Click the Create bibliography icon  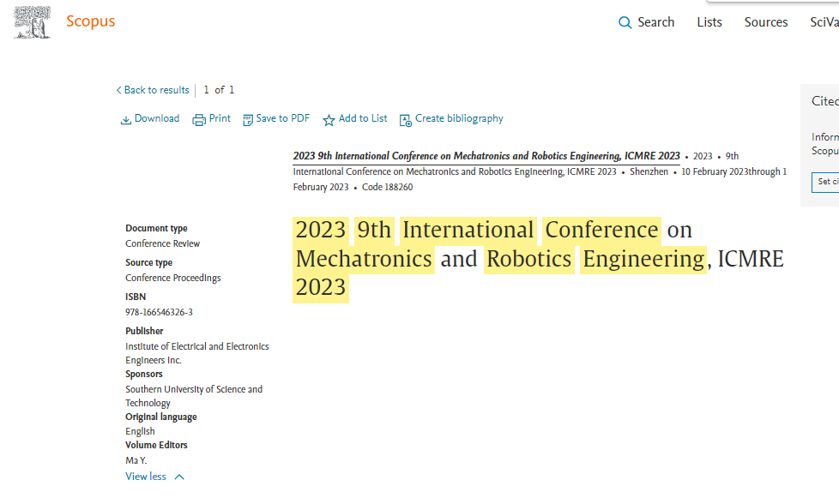(406, 121)
